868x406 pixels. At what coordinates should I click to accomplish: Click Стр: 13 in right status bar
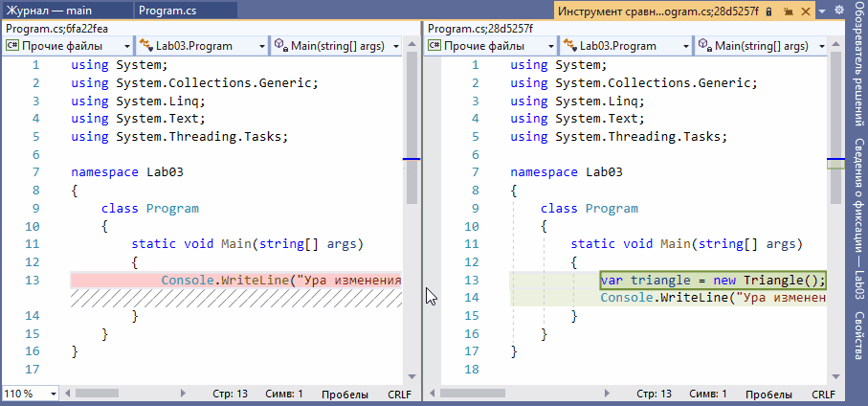(654, 395)
